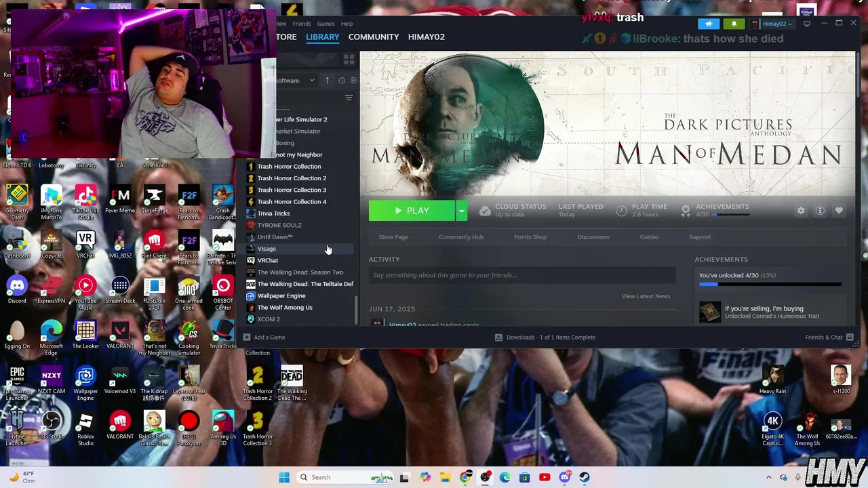
Task: Select TYRONE SOULZ in library list
Action: 279,225
